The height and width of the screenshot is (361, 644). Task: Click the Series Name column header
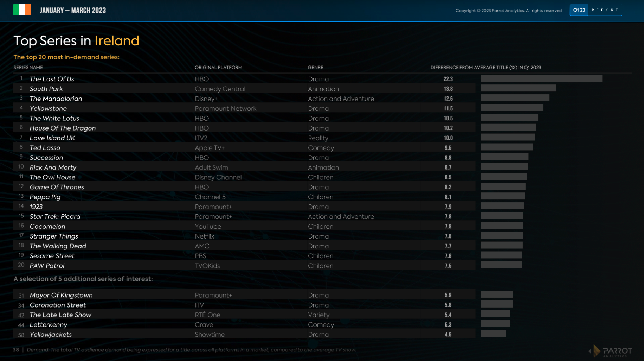28,67
